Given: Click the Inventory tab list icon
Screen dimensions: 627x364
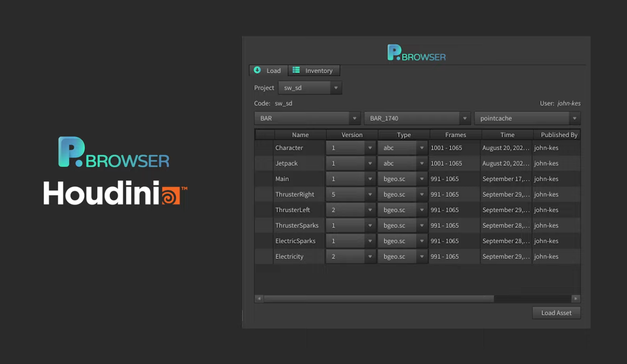Looking at the screenshot, I should pyautogui.click(x=296, y=70).
